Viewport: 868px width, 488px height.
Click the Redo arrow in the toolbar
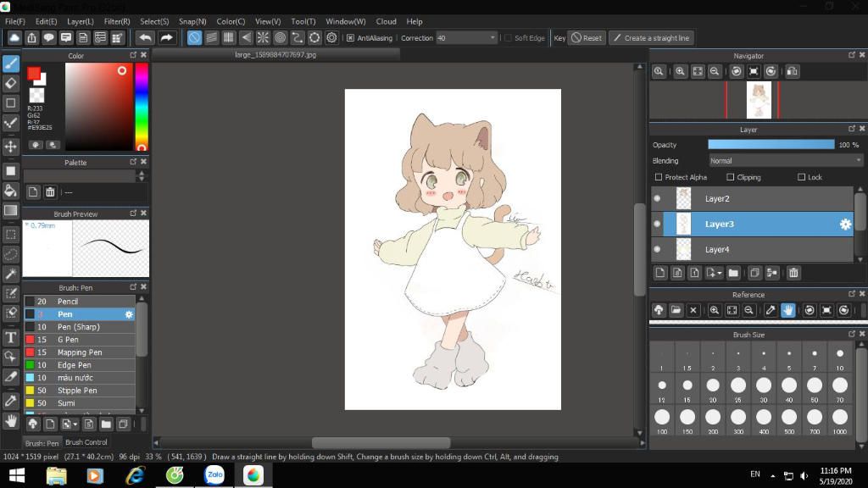point(166,37)
